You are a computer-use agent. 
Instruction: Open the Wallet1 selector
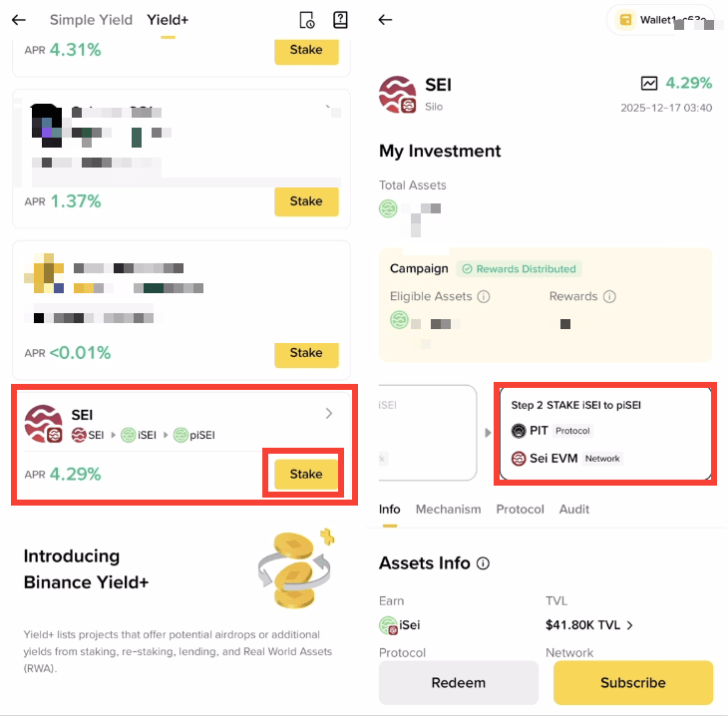[x=660, y=20]
